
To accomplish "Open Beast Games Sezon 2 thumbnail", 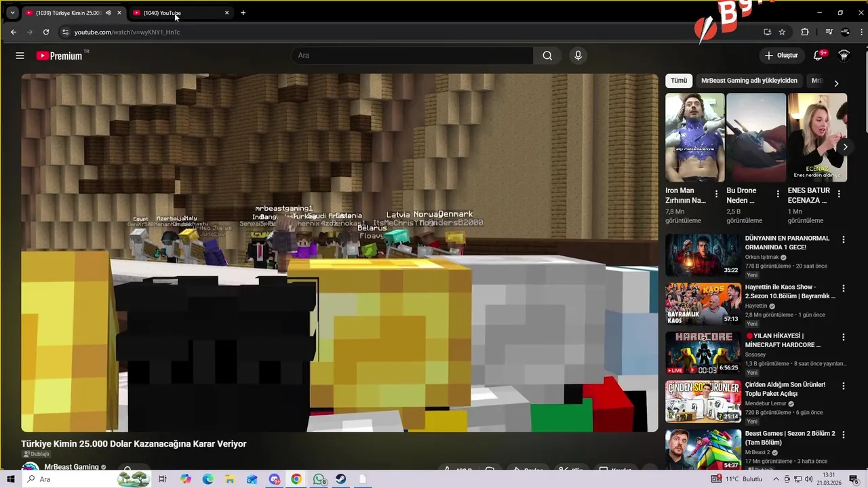I will click(703, 449).
